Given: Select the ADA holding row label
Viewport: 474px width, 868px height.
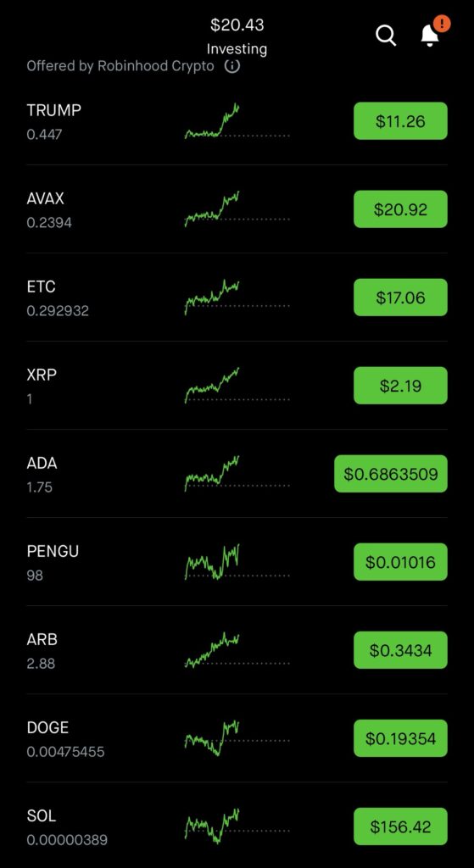Looking at the screenshot, I should tap(42, 463).
